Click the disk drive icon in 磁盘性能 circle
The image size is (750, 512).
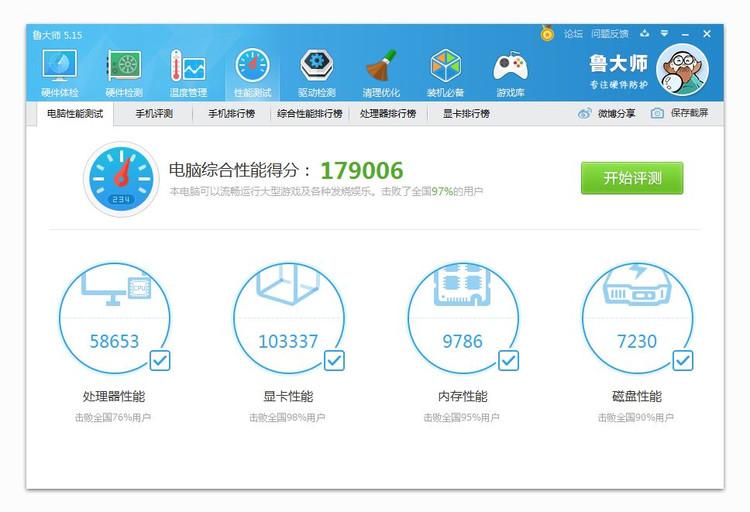click(637, 285)
